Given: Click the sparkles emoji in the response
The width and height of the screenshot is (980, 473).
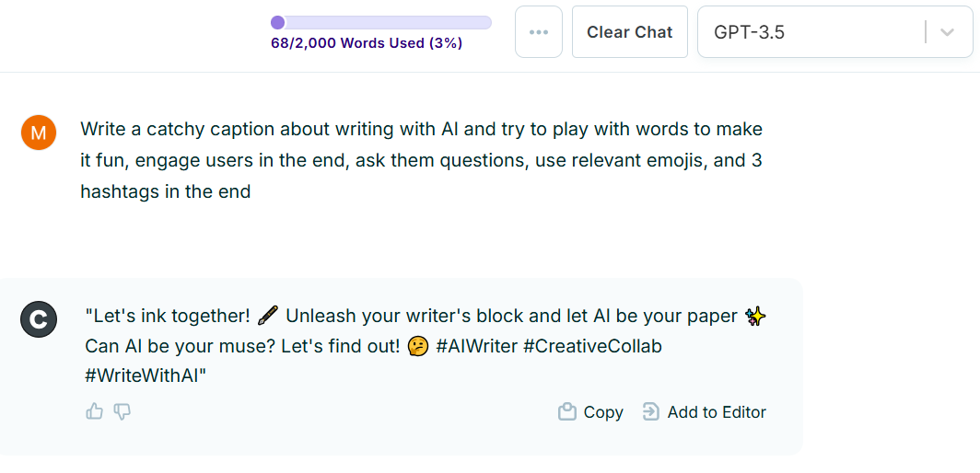Looking at the screenshot, I should 755,316.
